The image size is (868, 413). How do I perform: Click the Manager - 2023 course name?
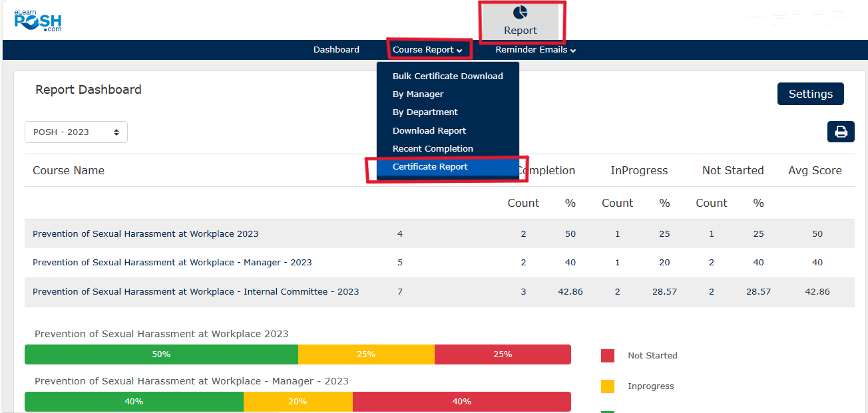tap(172, 263)
